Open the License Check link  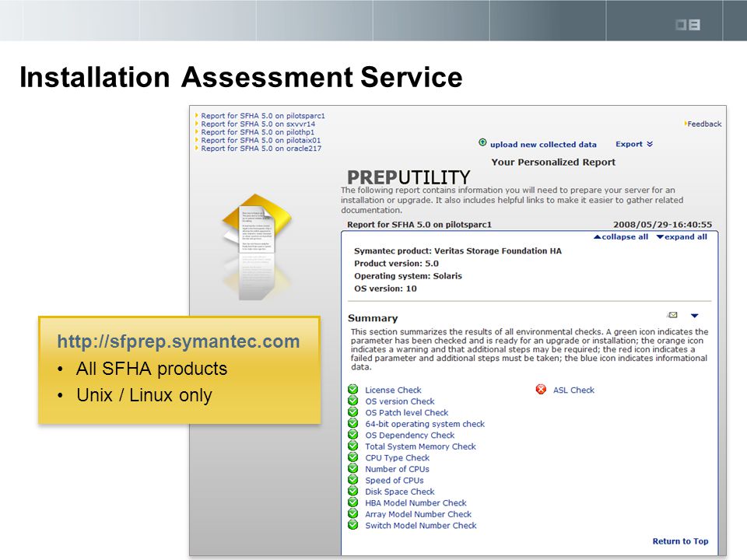pyautogui.click(x=393, y=390)
